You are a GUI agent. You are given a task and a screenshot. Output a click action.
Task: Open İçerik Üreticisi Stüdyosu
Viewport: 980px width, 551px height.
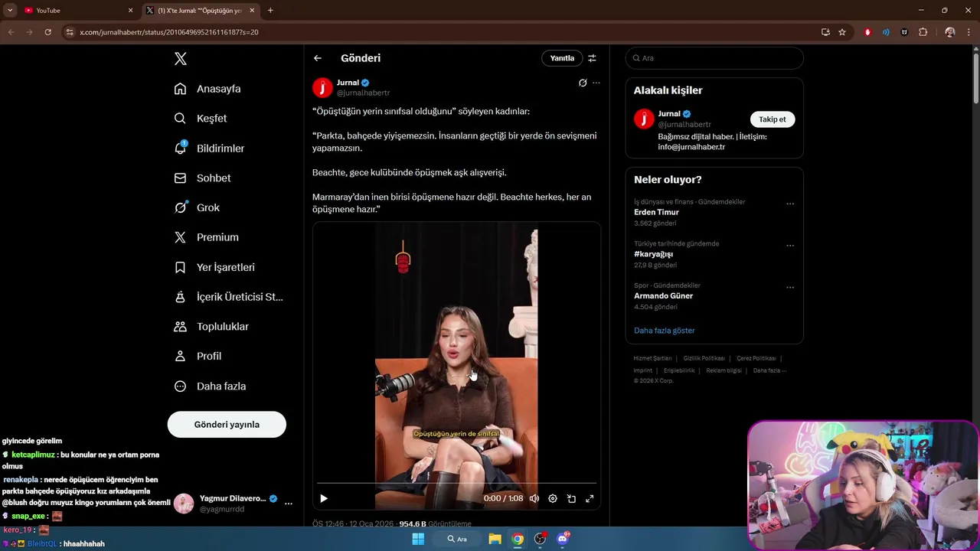click(x=229, y=297)
